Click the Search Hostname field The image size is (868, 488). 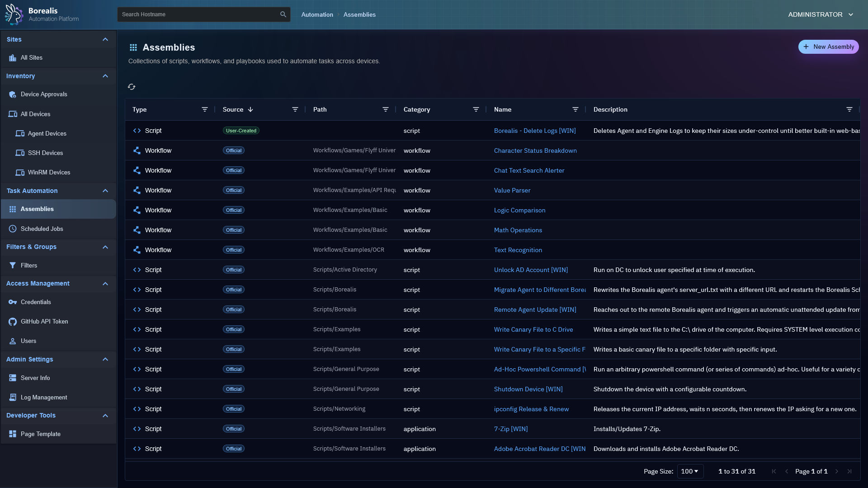click(x=199, y=14)
